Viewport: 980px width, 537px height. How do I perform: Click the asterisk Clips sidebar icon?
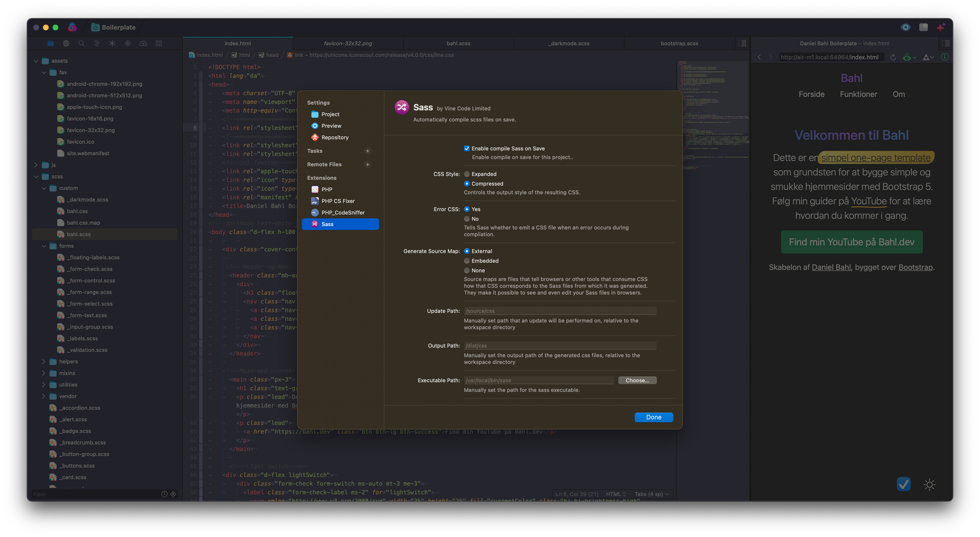tap(112, 43)
